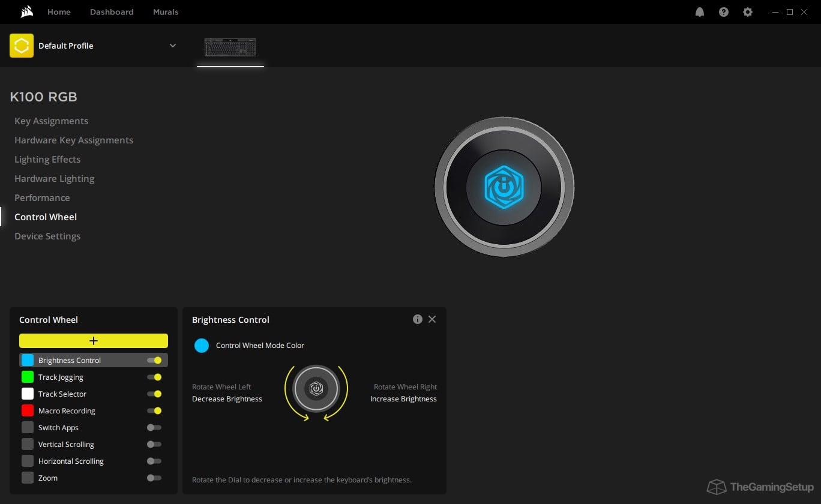Click the large control wheel dial image
The width and height of the screenshot is (821, 504).
click(x=504, y=187)
